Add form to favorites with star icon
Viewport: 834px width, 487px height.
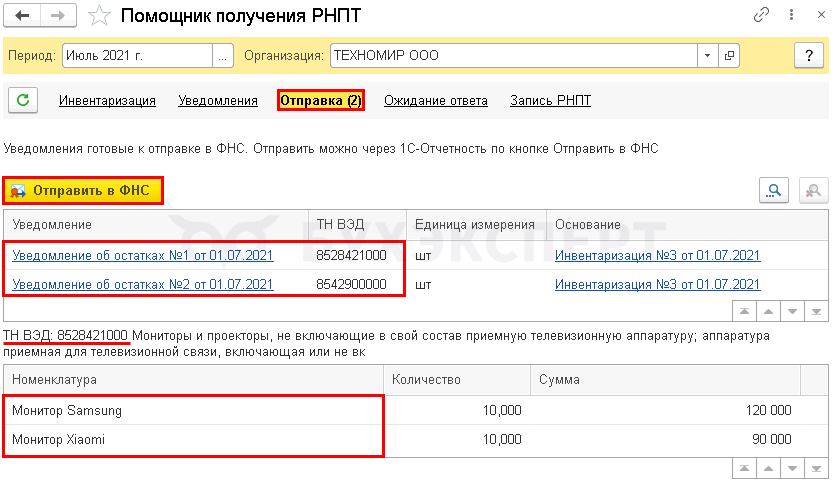(99, 15)
